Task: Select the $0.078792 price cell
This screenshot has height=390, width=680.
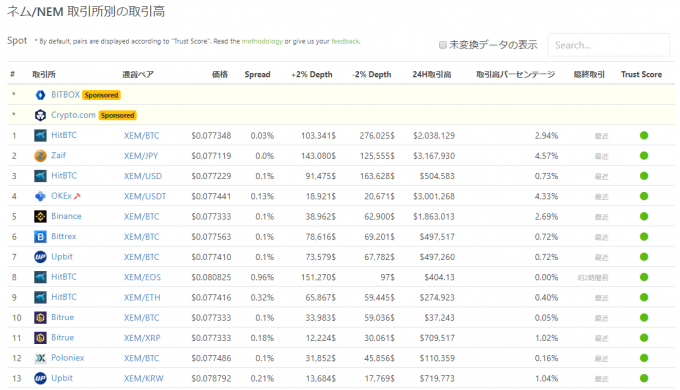Action: 211,378
